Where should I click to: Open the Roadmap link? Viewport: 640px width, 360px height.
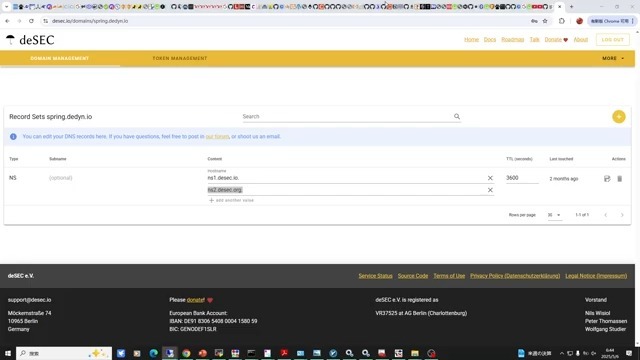point(513,40)
